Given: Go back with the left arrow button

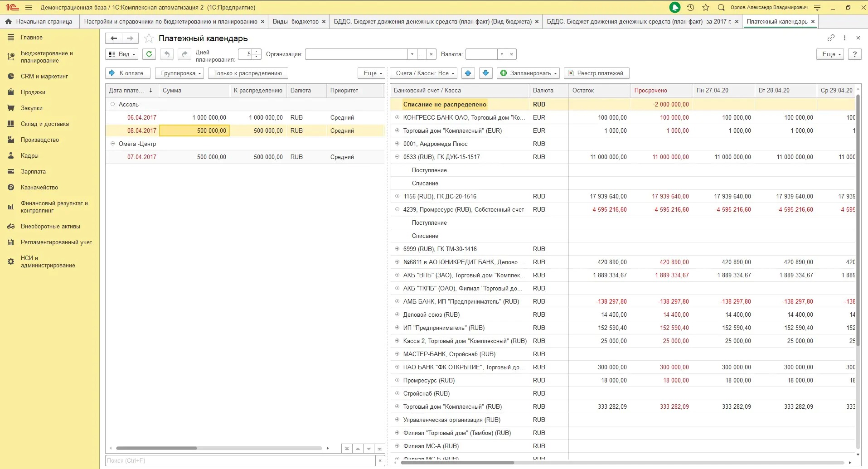Looking at the screenshot, I should tap(114, 39).
